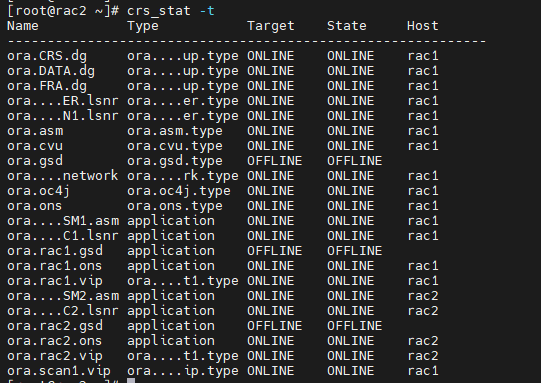The height and width of the screenshot is (383, 541).
Task: Select the Name column header
Action: pyautogui.click(x=23, y=26)
